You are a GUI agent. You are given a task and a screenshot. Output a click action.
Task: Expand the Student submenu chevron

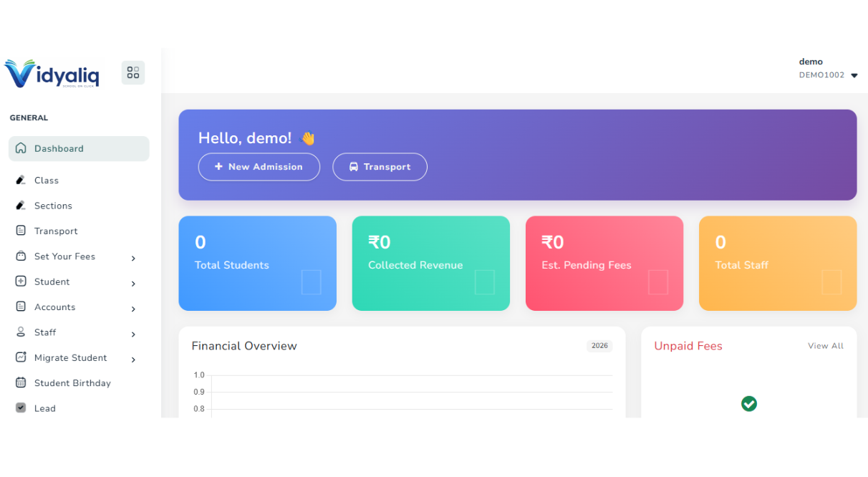tap(133, 284)
